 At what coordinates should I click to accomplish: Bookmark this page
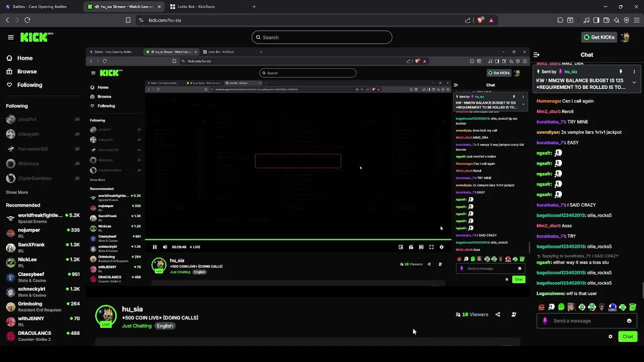tap(128, 20)
